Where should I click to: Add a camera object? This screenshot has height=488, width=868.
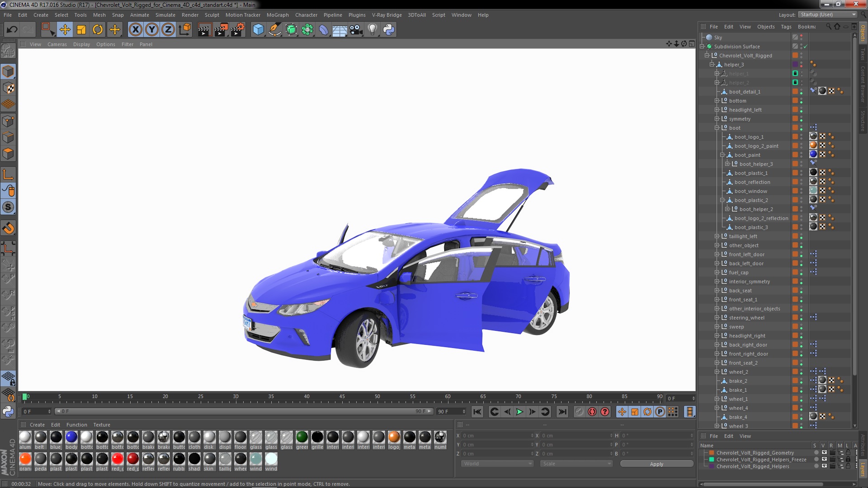[356, 30]
